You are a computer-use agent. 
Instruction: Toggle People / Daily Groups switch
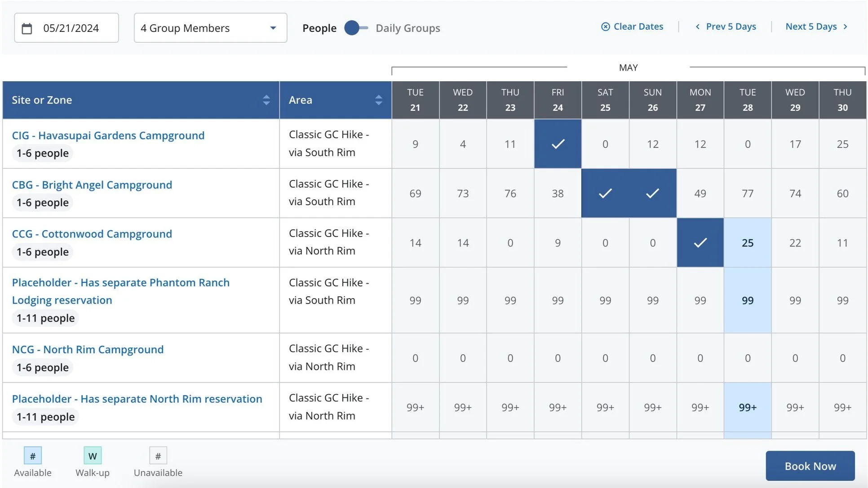click(356, 28)
